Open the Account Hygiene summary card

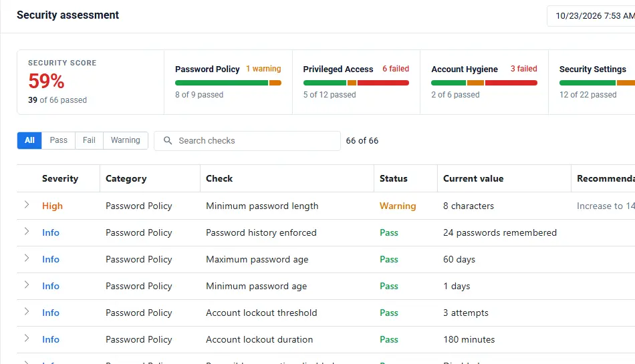[484, 82]
